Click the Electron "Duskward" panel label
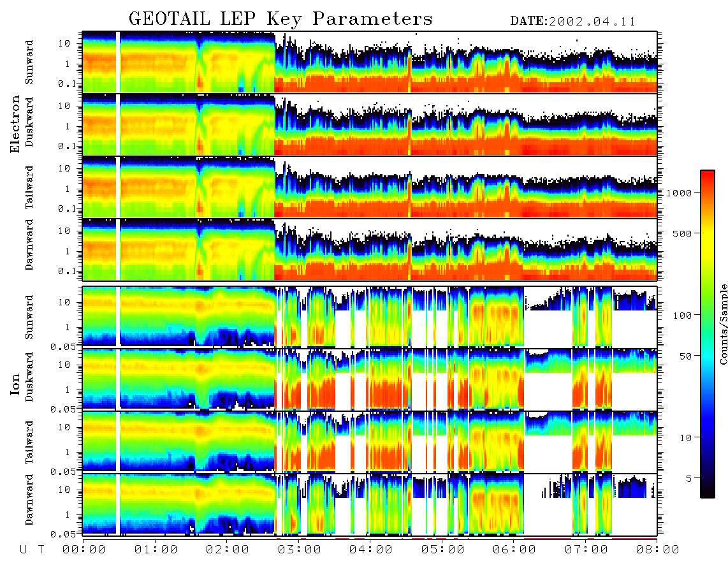Screen dimensions: 728x561 pyautogui.click(x=29, y=122)
